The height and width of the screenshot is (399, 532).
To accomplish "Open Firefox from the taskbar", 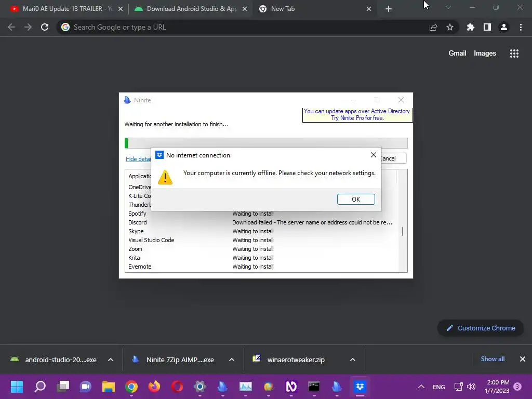I will (x=154, y=387).
